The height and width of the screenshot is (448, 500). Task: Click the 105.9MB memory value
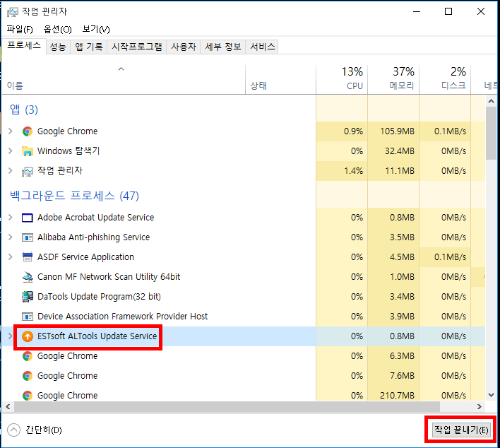click(x=398, y=131)
